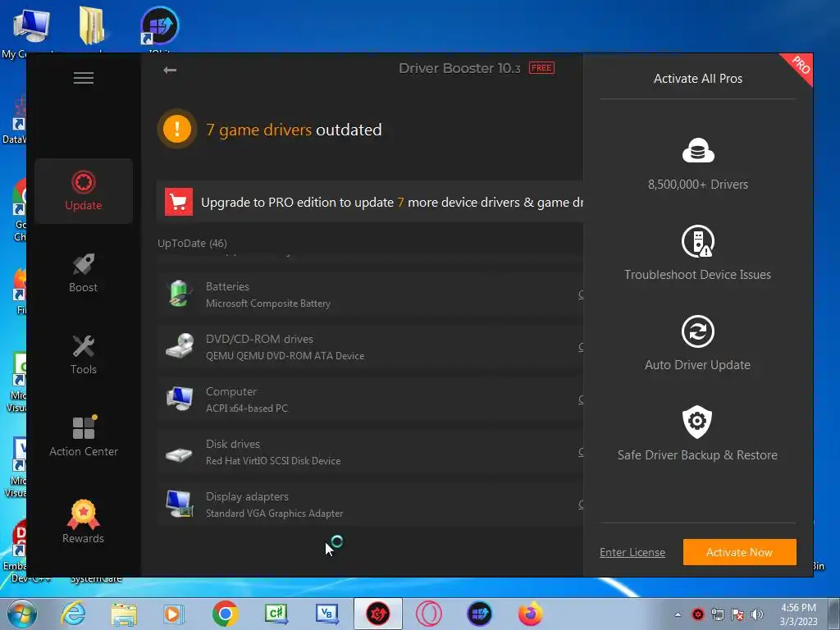This screenshot has height=630, width=840.
Task: Click the Troubleshoot Device Issues icon
Action: point(698,241)
